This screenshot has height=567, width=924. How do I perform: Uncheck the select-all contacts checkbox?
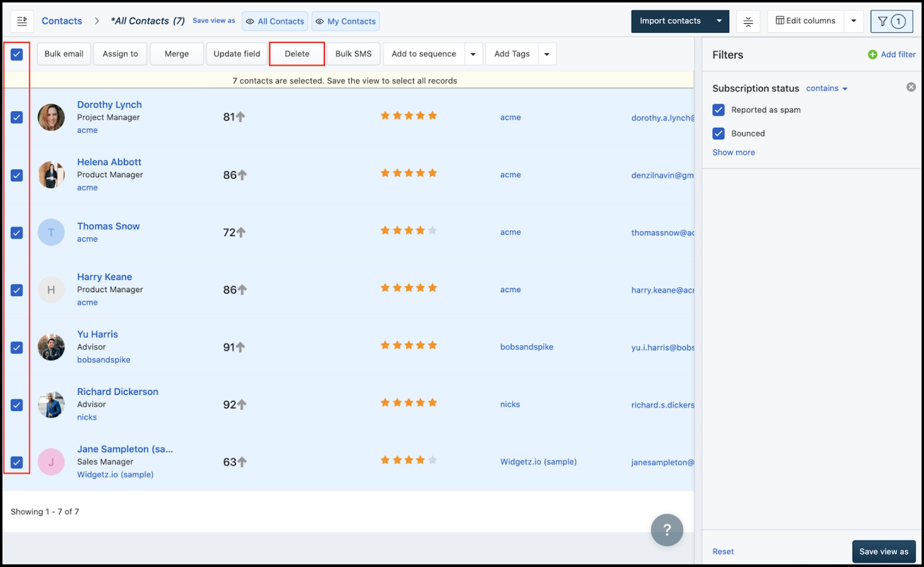tap(17, 54)
